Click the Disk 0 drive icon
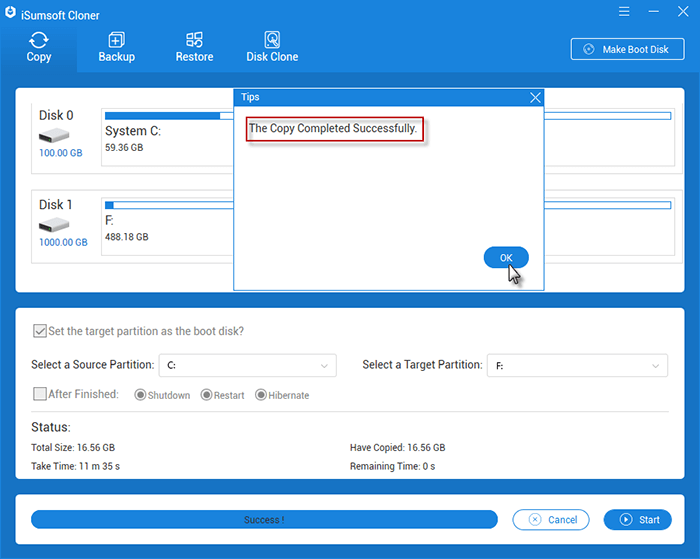Viewport: 700px width, 559px height. tap(55, 135)
